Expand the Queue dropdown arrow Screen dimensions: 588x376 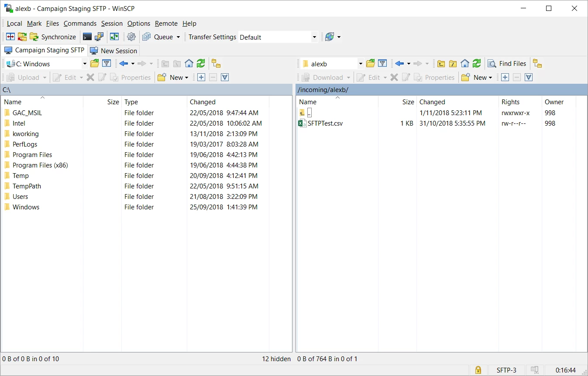coord(178,37)
